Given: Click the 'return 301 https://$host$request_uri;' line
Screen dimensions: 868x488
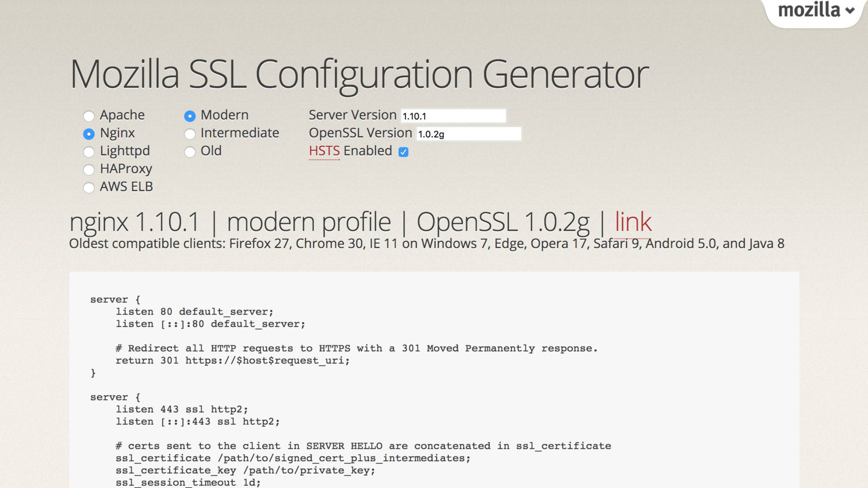Looking at the screenshot, I should (232, 361).
